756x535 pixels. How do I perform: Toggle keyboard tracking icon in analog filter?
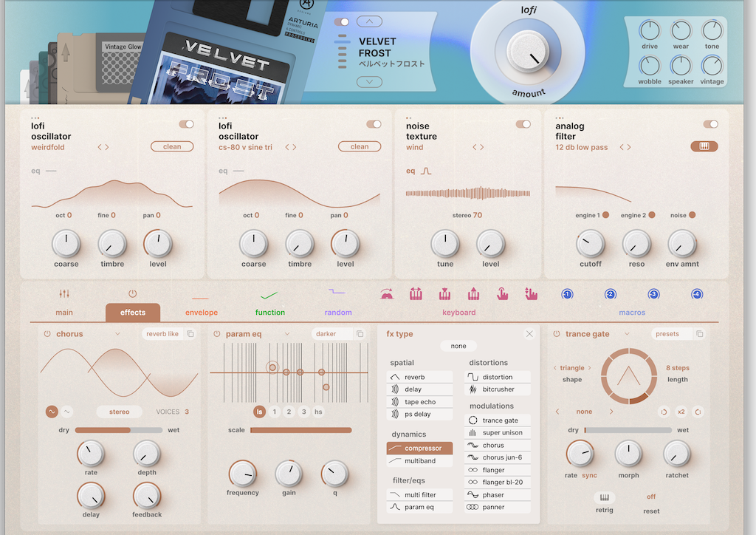[x=704, y=146]
